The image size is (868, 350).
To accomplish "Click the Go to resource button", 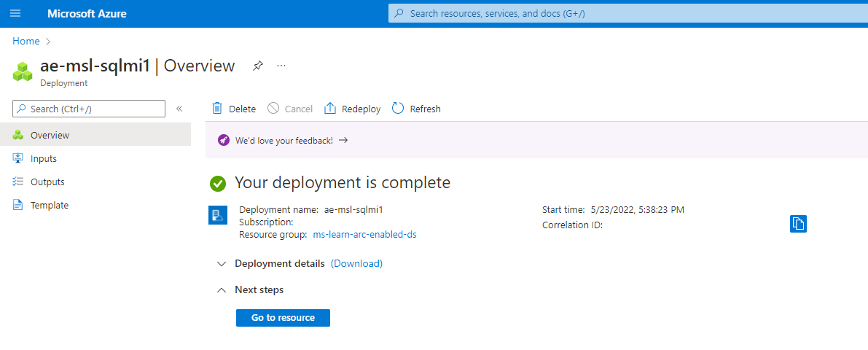I will tap(283, 318).
